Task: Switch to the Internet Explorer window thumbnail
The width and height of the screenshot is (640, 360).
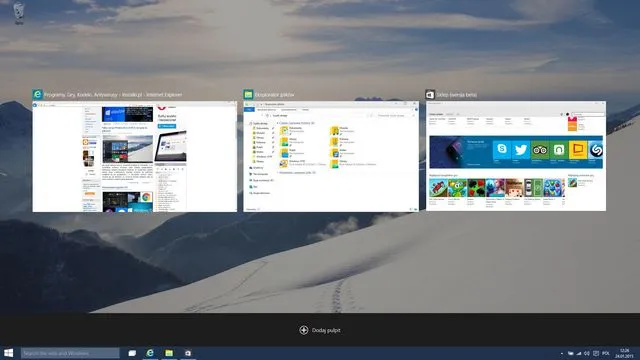Action: [135, 156]
